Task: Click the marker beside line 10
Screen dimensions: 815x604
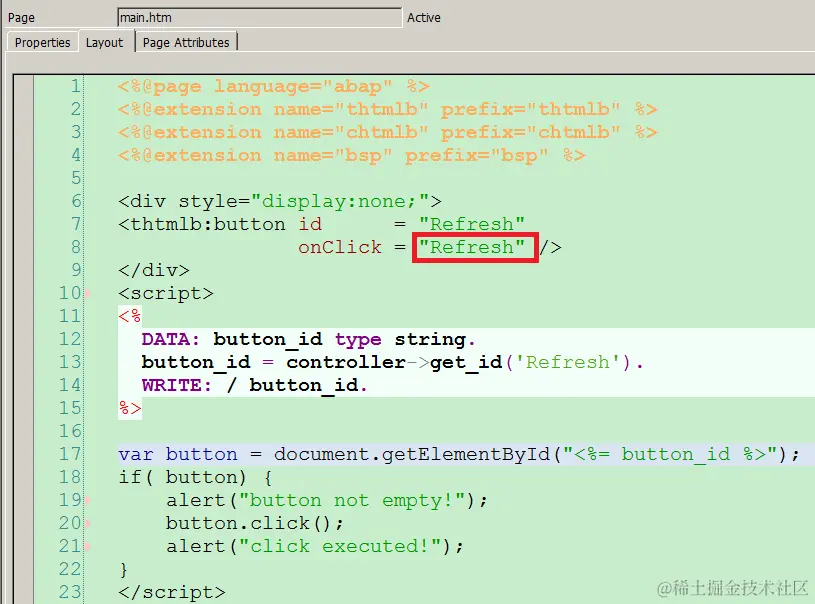Action: (x=88, y=293)
